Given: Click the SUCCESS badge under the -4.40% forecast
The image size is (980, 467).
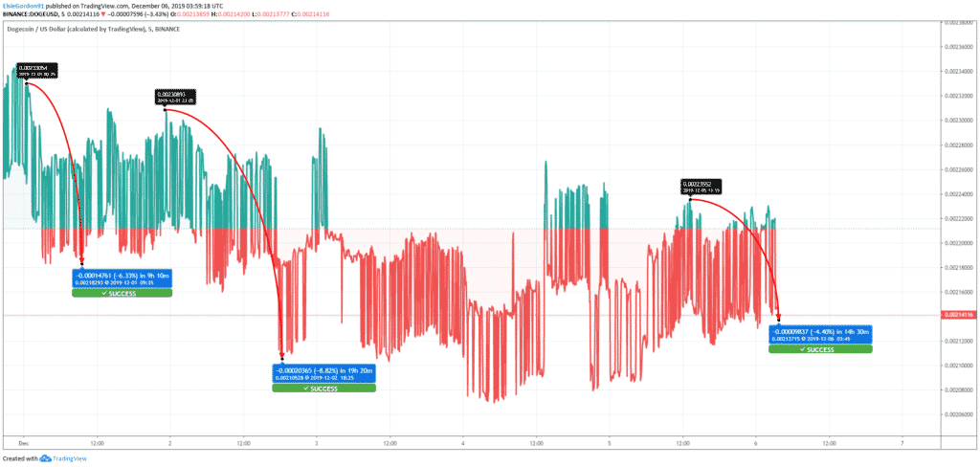Looking at the screenshot, I should [820, 349].
